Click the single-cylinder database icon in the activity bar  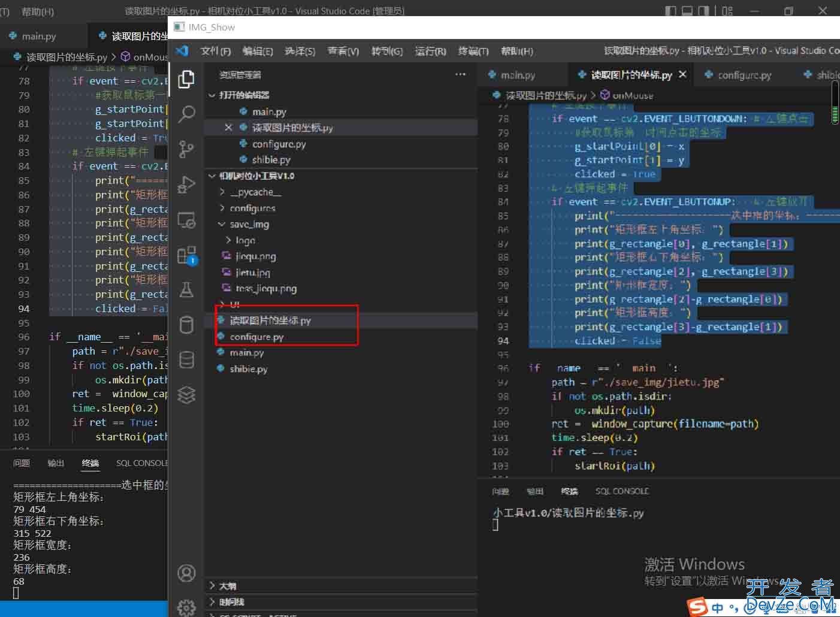186,325
